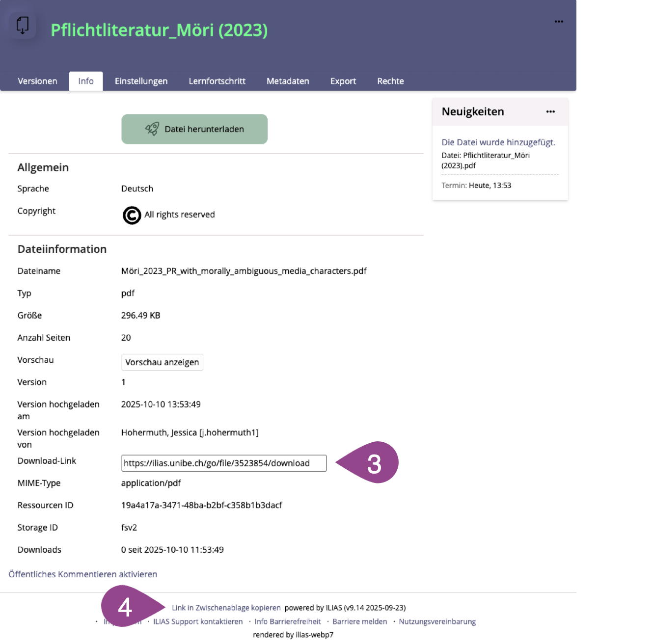Click Öffentliches Kommentieren aktivieren link
Viewport: 653px width, 644px height.
(x=83, y=574)
